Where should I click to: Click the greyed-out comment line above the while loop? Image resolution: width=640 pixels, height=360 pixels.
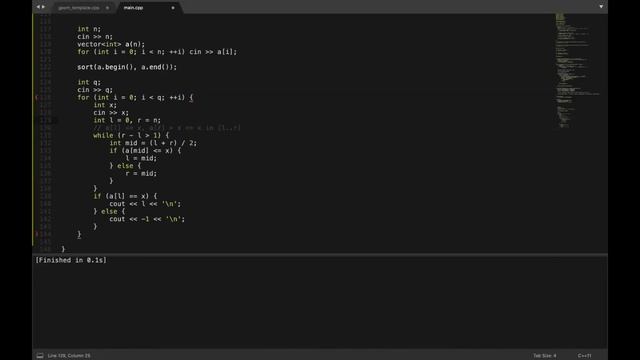167,128
